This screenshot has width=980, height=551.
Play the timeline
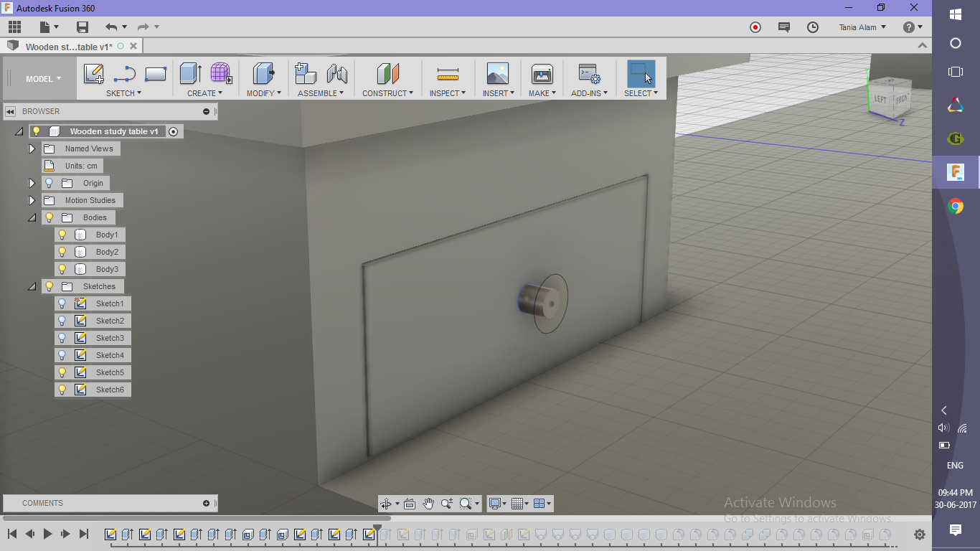click(47, 534)
